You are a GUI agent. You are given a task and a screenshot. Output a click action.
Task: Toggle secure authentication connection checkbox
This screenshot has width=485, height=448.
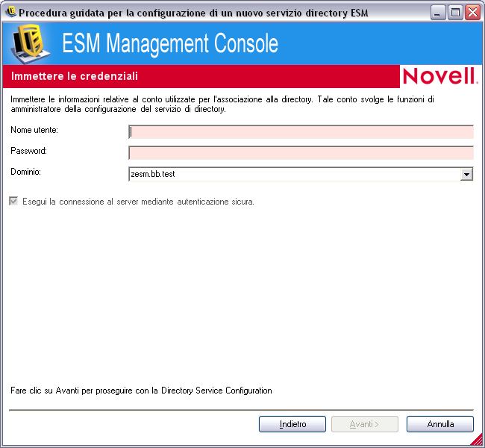[x=13, y=202]
